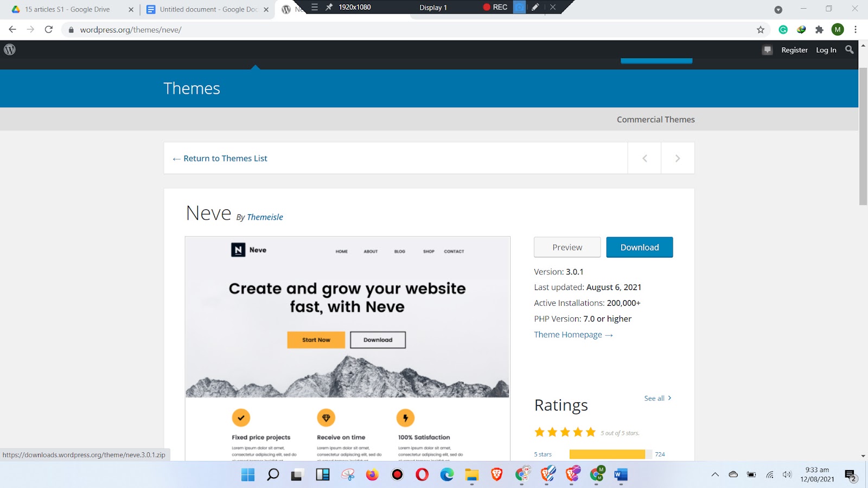Select the 'Version: 3.0.1' text
The image size is (868, 488).
tap(559, 272)
